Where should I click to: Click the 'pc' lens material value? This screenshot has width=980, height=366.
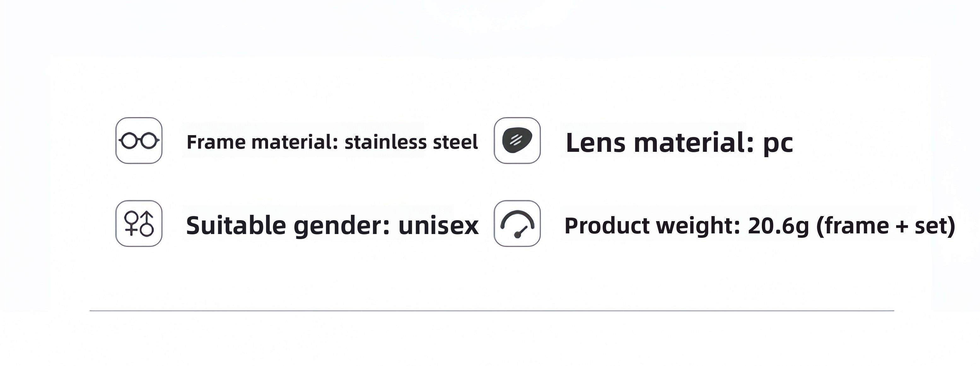778,145
